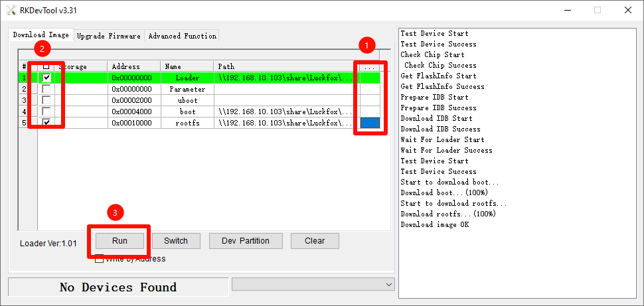Enable Write by Address option

(x=100, y=259)
